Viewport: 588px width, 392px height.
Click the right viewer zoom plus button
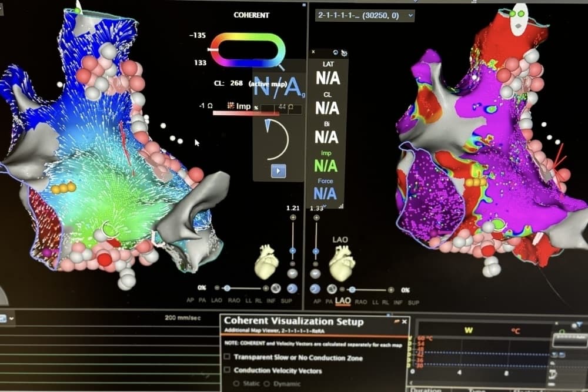click(x=316, y=217)
